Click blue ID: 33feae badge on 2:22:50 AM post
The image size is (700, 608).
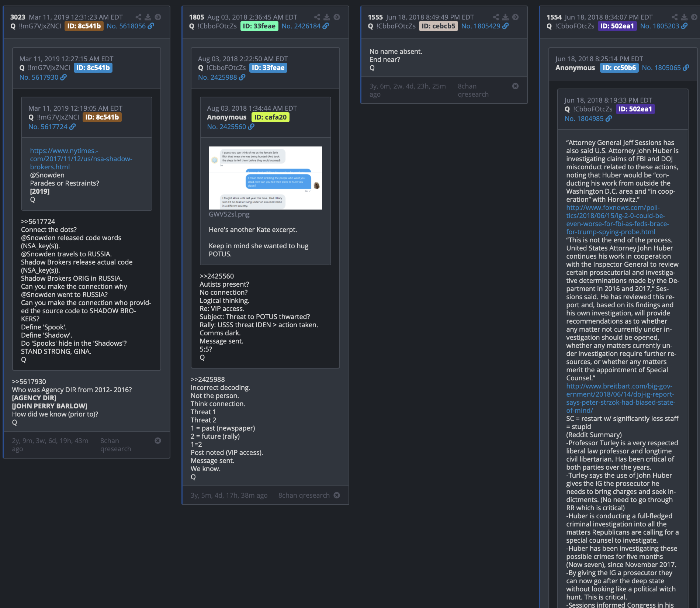coord(268,68)
